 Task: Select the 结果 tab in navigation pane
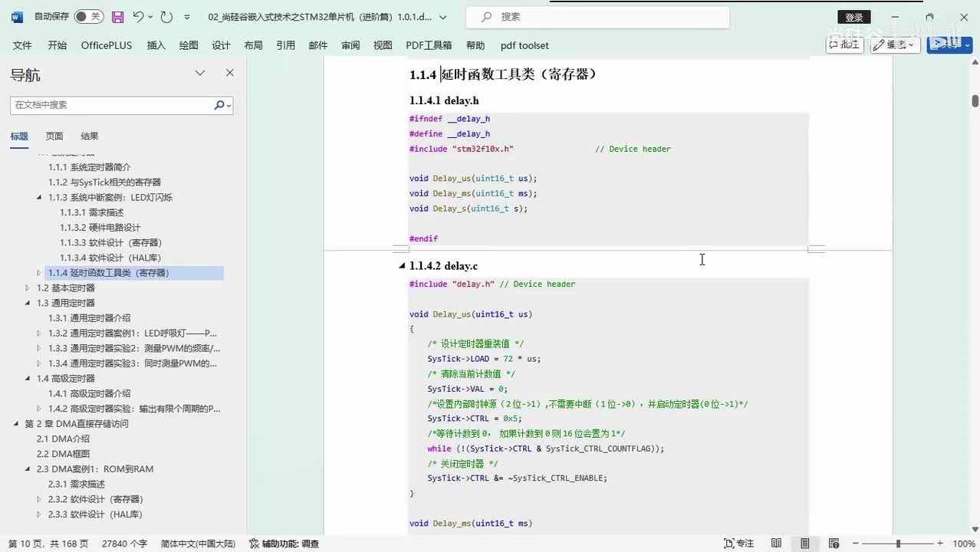coord(90,136)
